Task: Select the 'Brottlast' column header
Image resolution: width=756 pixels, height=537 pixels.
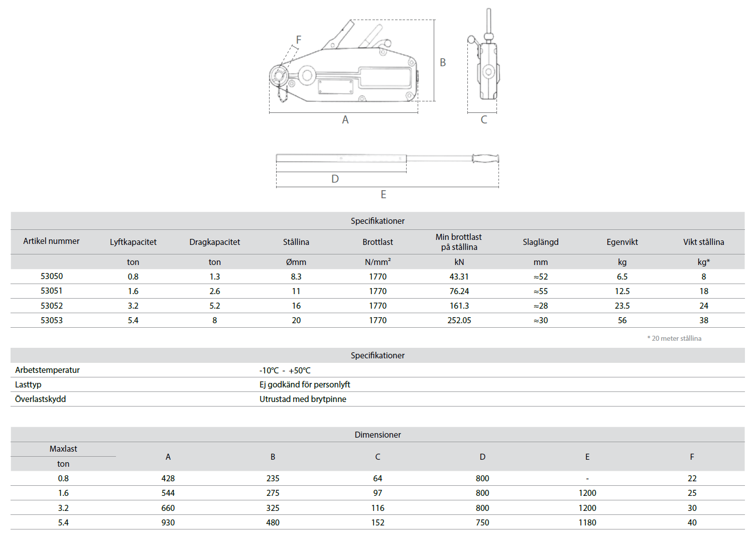Action: 378,242
